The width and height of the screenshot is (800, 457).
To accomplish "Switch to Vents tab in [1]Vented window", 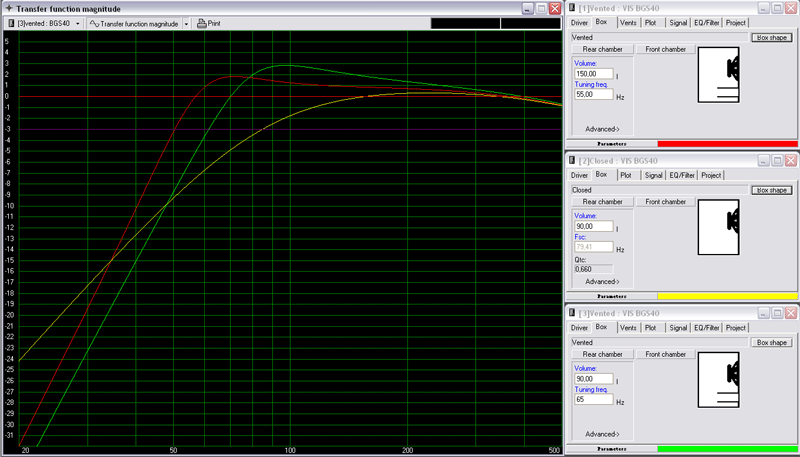I will click(628, 23).
